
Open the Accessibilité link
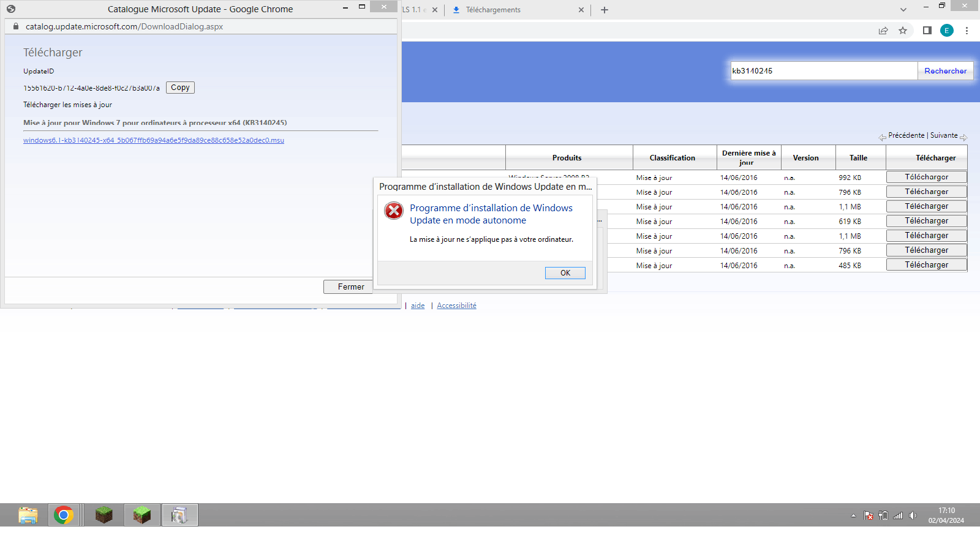point(456,305)
